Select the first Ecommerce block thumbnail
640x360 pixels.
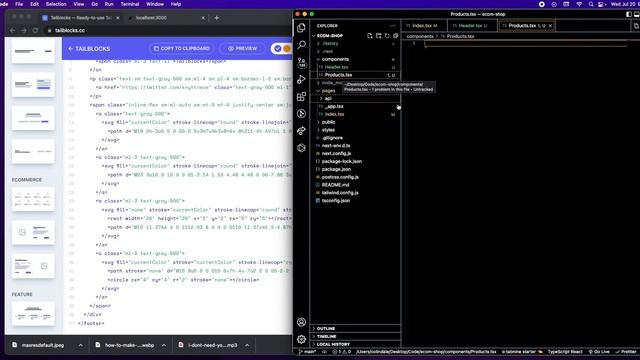tap(33, 200)
